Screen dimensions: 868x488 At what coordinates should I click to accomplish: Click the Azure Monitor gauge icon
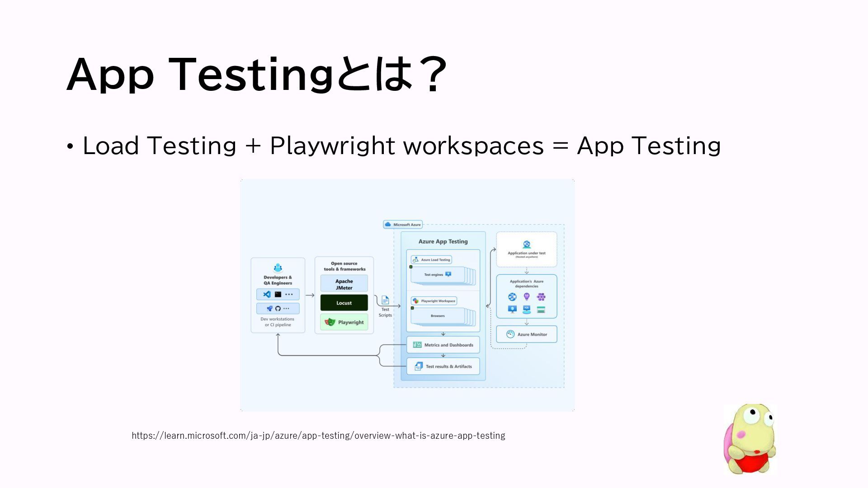510,334
